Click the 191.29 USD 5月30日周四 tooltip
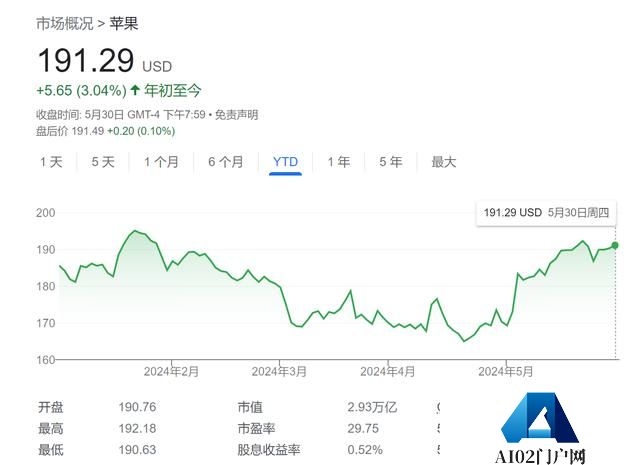640x465 pixels. click(546, 213)
